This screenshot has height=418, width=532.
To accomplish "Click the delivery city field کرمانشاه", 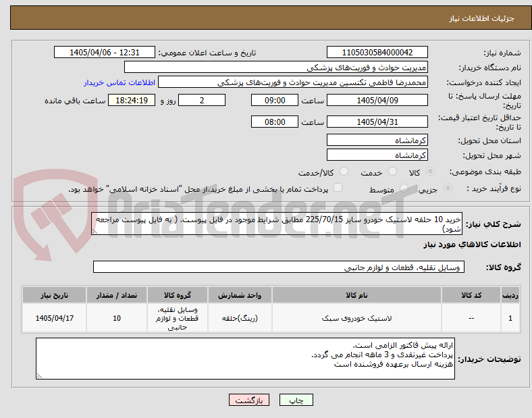I will click(x=377, y=155).
